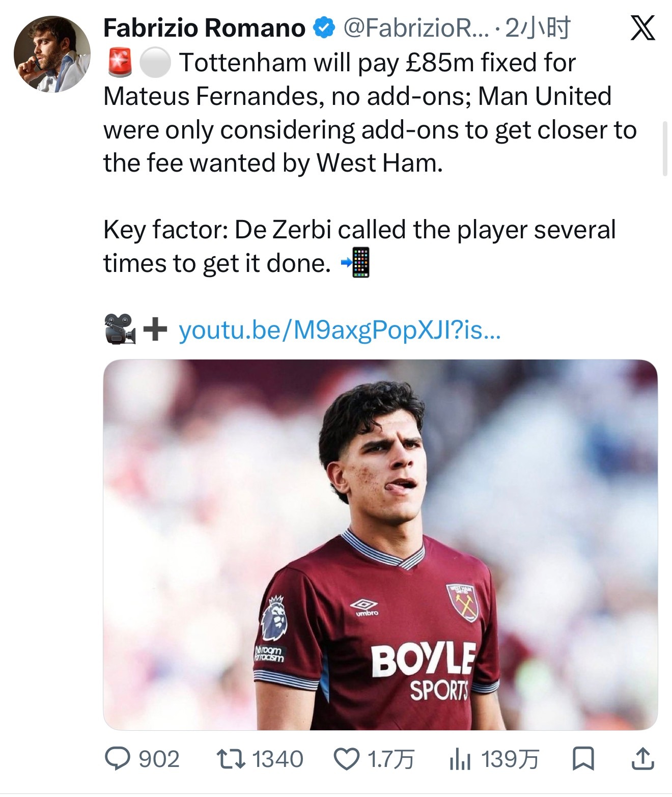This screenshot has height=797, width=672.
Task: Open the youtu.be/M9axgPopXJI video link
Action: pyautogui.click(x=340, y=330)
